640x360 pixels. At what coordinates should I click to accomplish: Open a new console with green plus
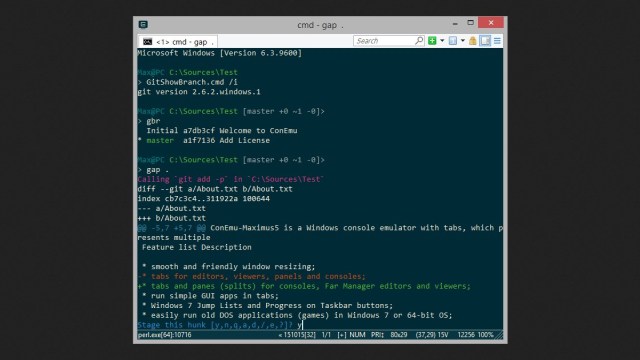[432, 41]
